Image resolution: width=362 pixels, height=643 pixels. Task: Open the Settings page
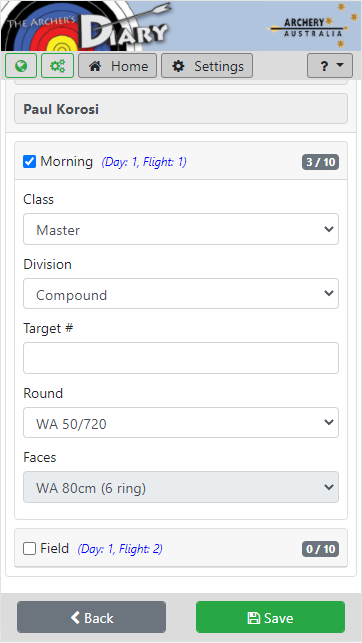(207, 66)
